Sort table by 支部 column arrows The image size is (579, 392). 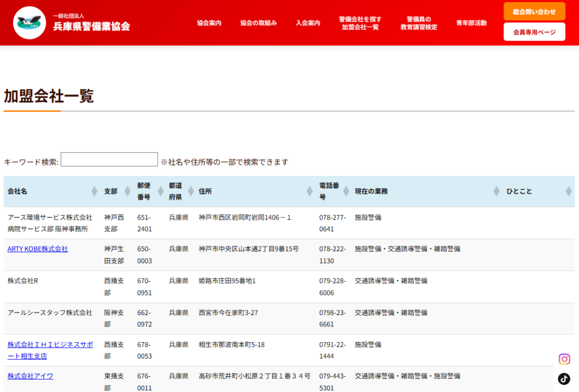[127, 192]
